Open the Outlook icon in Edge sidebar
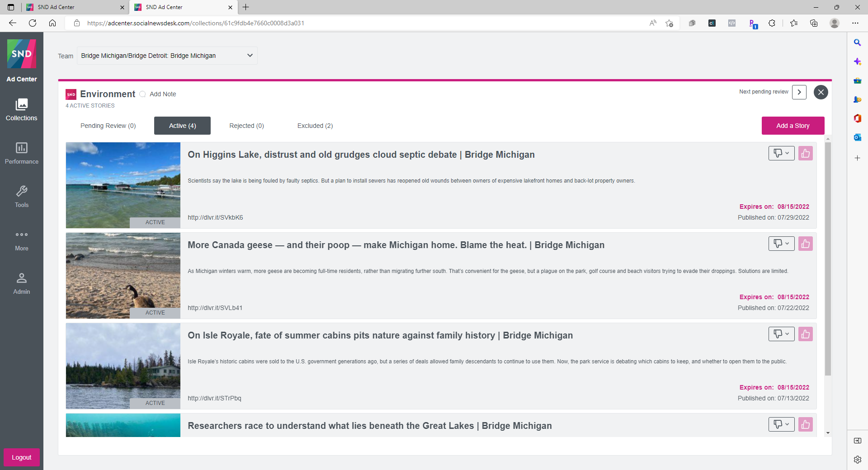This screenshot has height=470, width=868. click(857, 137)
